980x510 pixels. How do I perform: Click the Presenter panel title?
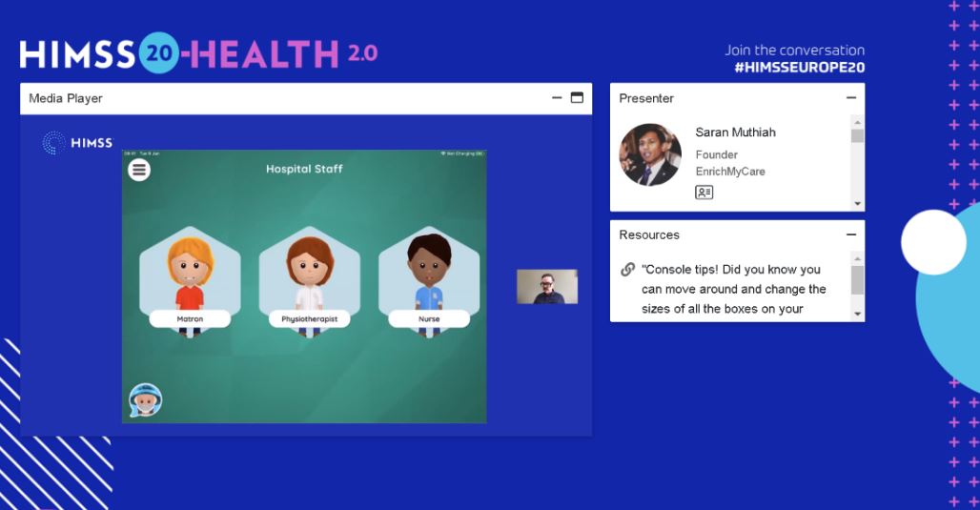(646, 98)
